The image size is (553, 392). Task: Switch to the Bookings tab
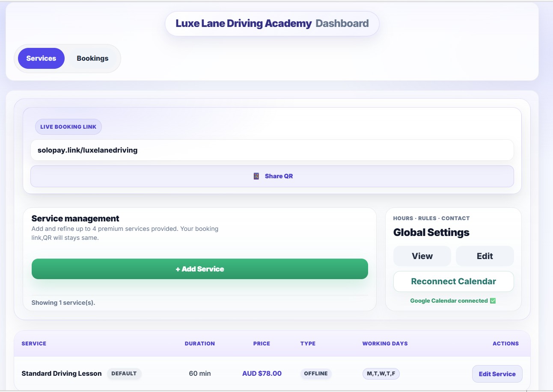tap(92, 58)
